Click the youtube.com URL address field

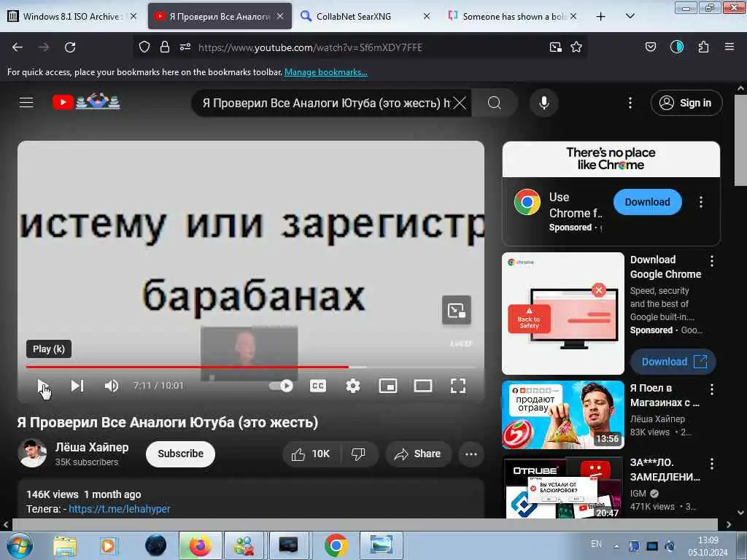(310, 47)
